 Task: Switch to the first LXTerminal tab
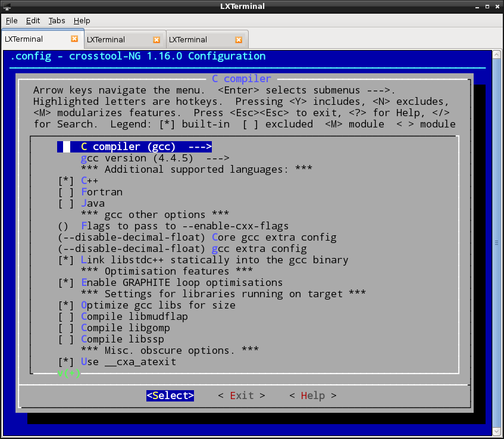tap(43, 39)
